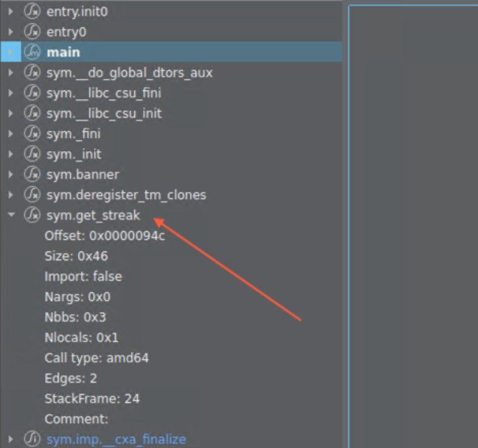478x448 pixels.
Task: Select the sym.__libc_csu_init function
Action: coord(104,113)
